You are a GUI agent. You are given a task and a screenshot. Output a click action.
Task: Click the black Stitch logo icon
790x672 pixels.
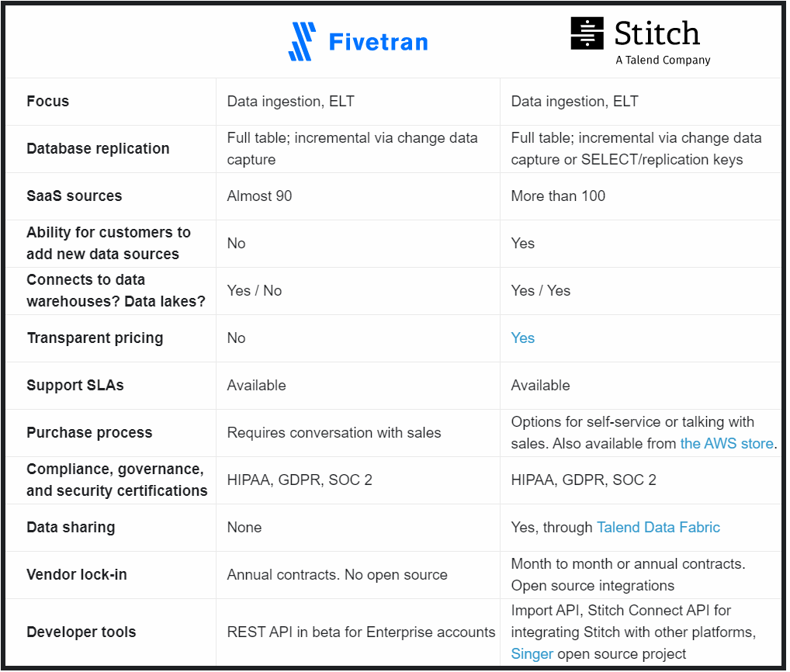tap(587, 33)
